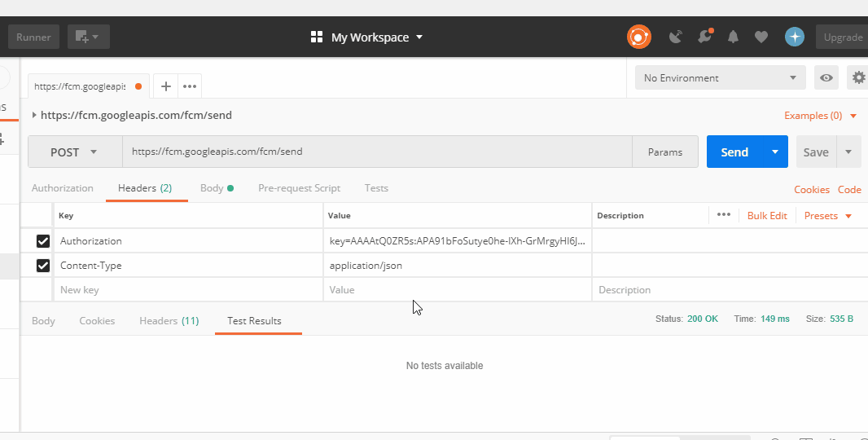The height and width of the screenshot is (440, 868).
Task: Open the Save dropdown arrow
Action: coord(848,152)
